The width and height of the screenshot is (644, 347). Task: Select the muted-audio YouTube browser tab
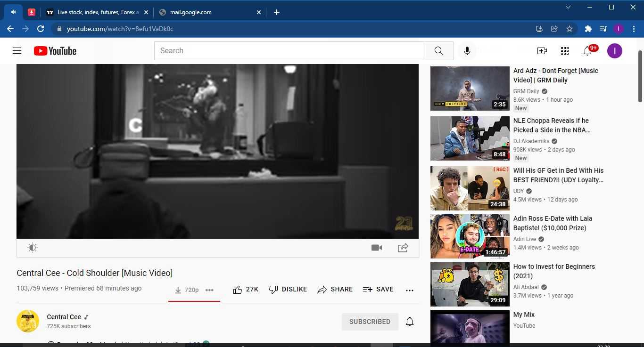tap(13, 12)
